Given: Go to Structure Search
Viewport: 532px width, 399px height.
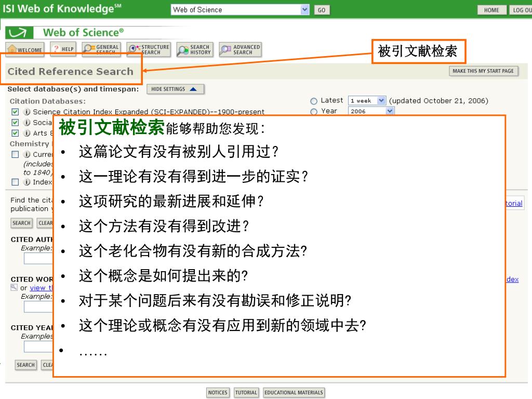Looking at the screenshot, I should pyautogui.click(x=149, y=49).
